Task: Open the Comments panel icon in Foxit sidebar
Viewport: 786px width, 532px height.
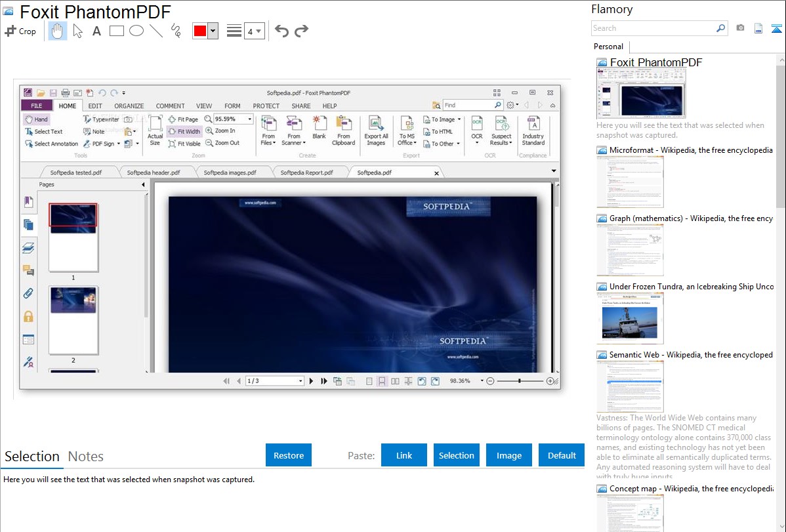Action: pos(29,271)
